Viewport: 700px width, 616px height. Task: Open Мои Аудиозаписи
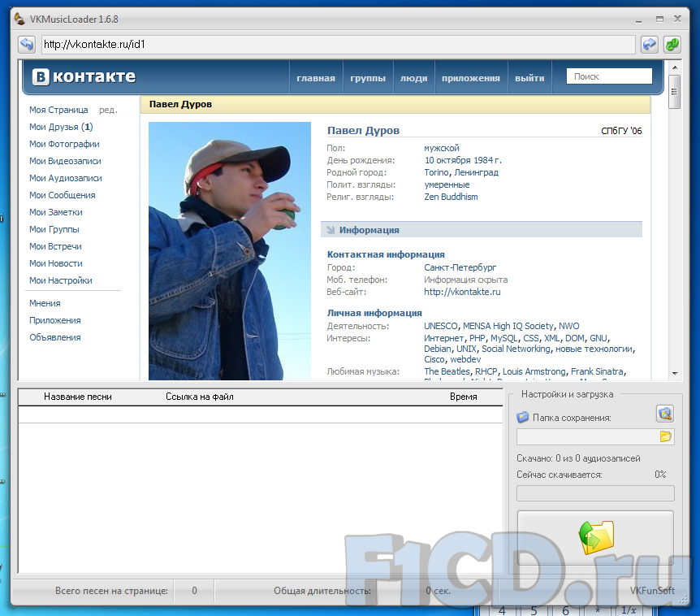[66, 178]
